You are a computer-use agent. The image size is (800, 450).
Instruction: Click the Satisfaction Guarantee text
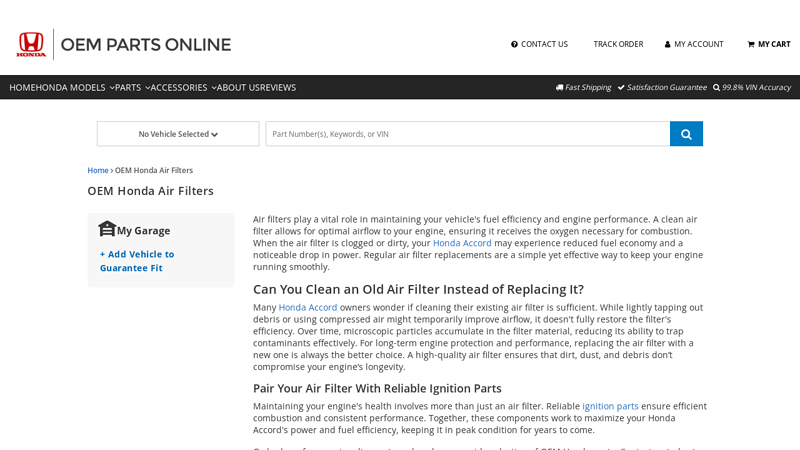coord(667,87)
